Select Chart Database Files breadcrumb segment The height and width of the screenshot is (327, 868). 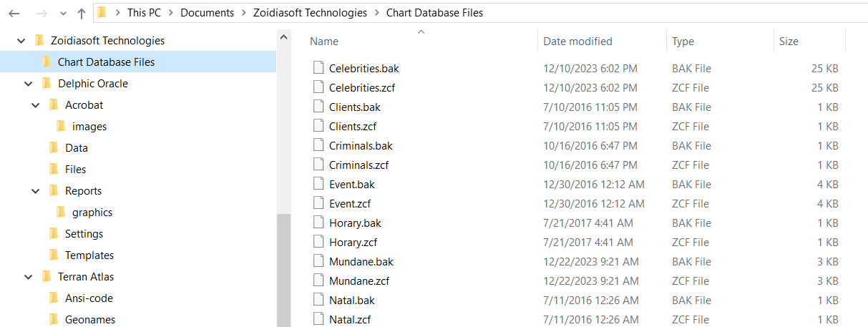click(434, 13)
